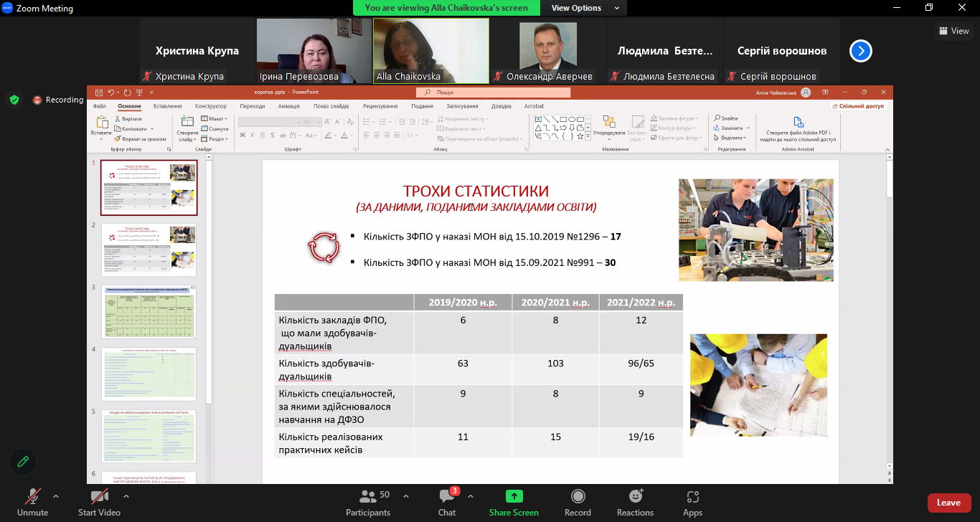The image size is (980, 522).
Task: Open the Apps panel icon
Action: click(x=692, y=496)
